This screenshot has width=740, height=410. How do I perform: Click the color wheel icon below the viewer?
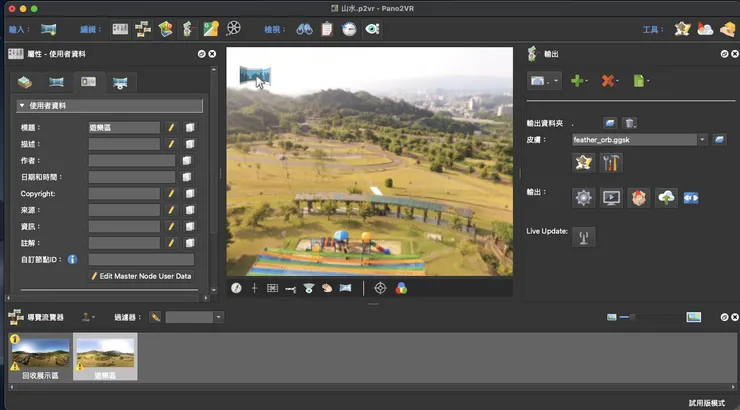click(401, 288)
